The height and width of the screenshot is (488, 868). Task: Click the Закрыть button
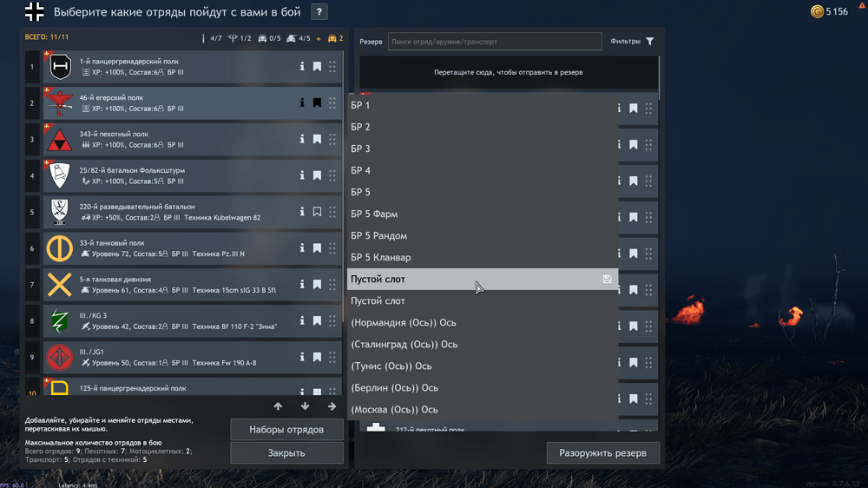(286, 453)
